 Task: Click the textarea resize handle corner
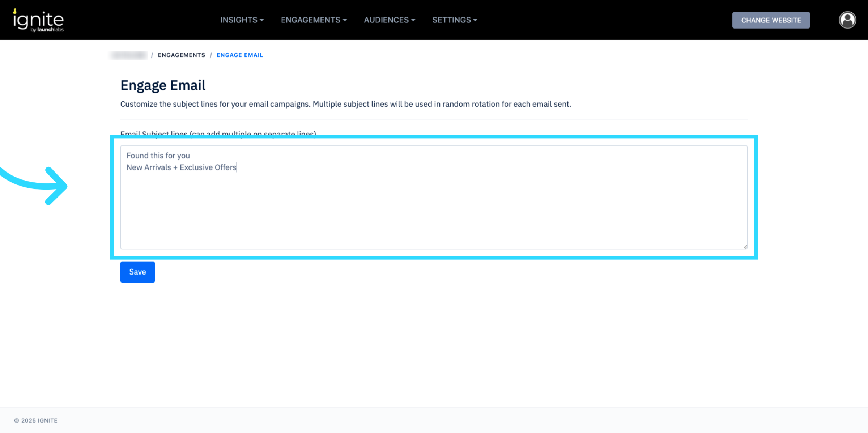click(745, 247)
